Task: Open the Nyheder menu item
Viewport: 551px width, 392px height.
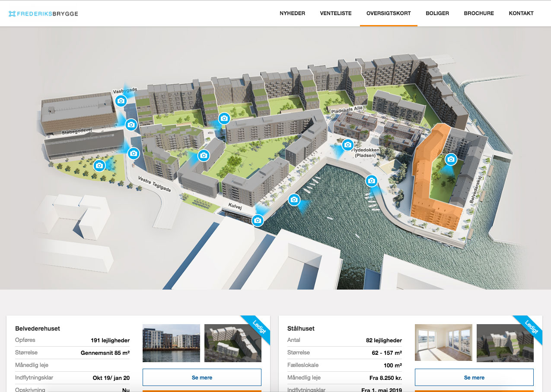Action: tap(293, 13)
